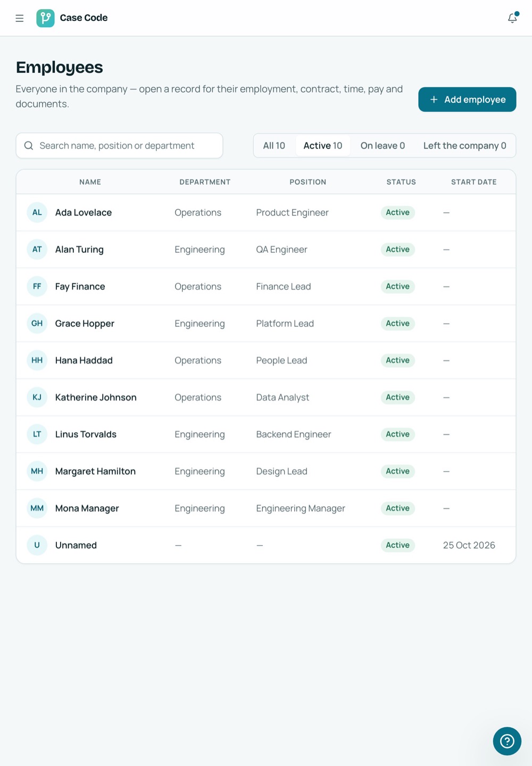Open the Unnamed employee record
The width and height of the screenshot is (532, 766).
pyautogui.click(x=266, y=545)
